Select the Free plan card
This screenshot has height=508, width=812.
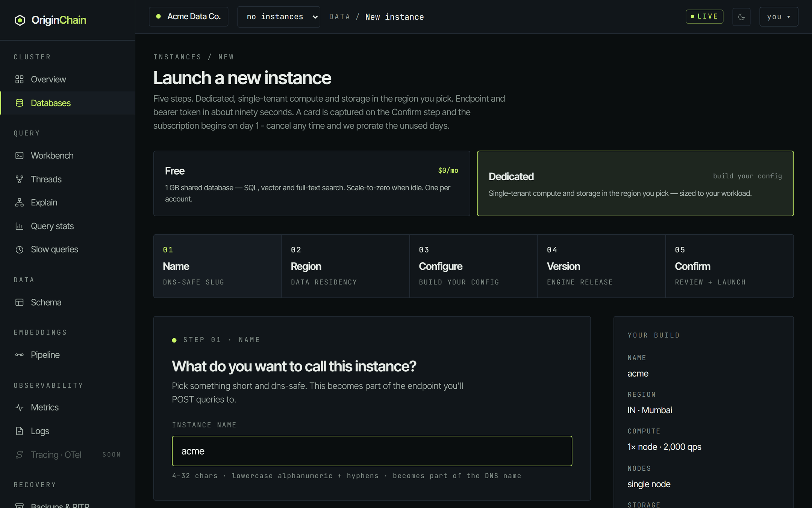click(x=312, y=184)
